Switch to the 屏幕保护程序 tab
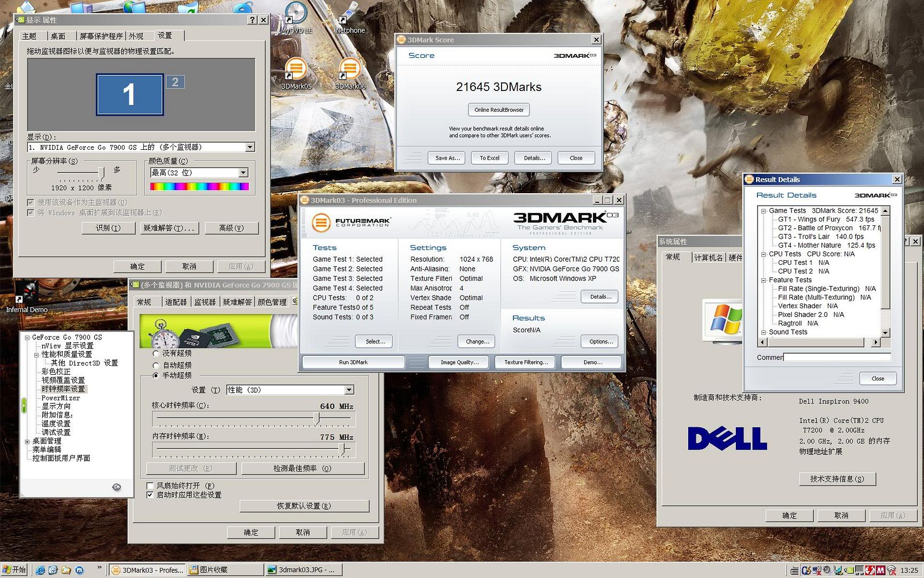Viewport: 924px width, 578px height. [101, 36]
